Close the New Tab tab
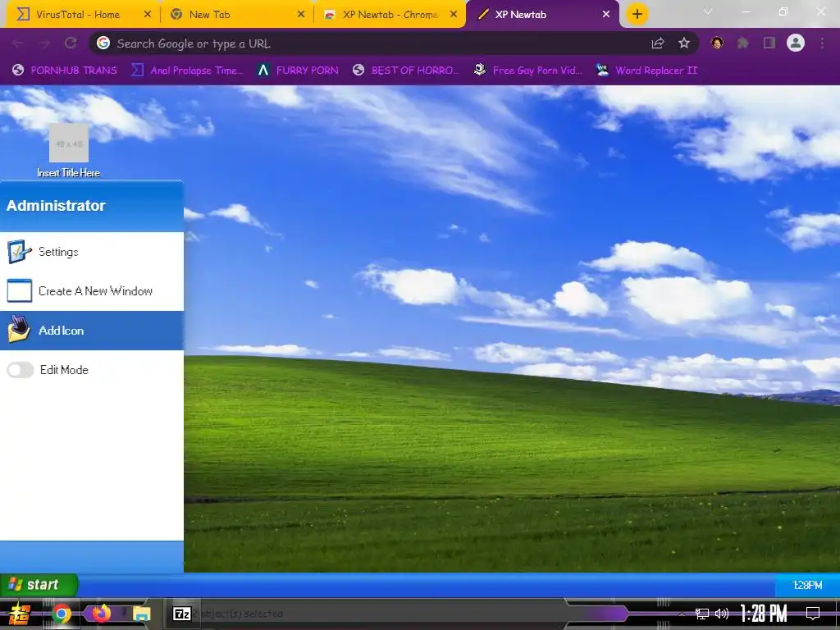The width and height of the screenshot is (840, 630). pyautogui.click(x=301, y=15)
